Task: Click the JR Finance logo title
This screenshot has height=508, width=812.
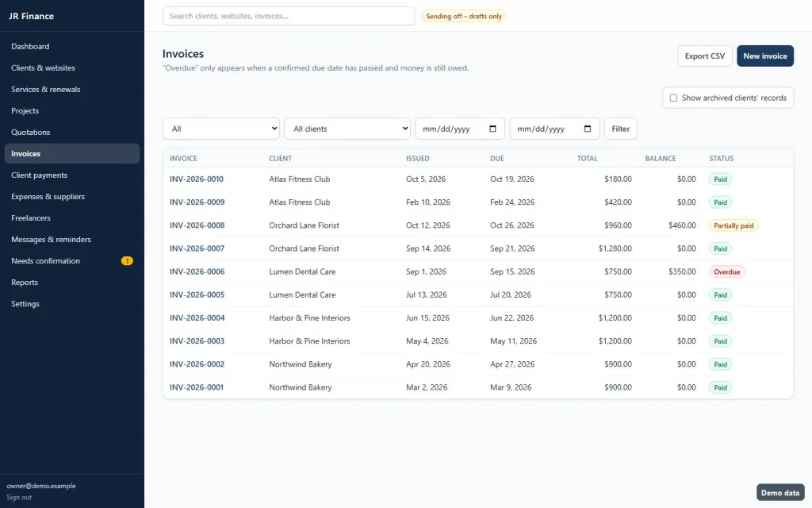Action: tap(31, 16)
